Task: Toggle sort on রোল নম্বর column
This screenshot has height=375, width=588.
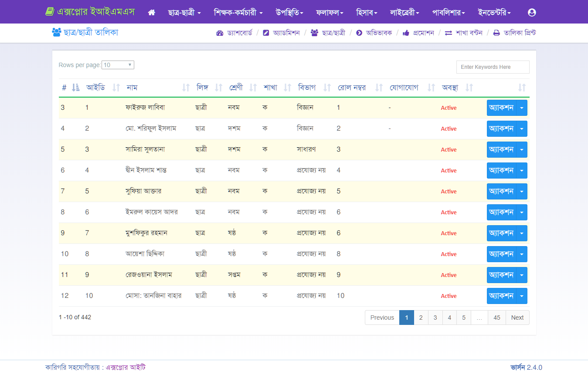Action: [x=379, y=88]
